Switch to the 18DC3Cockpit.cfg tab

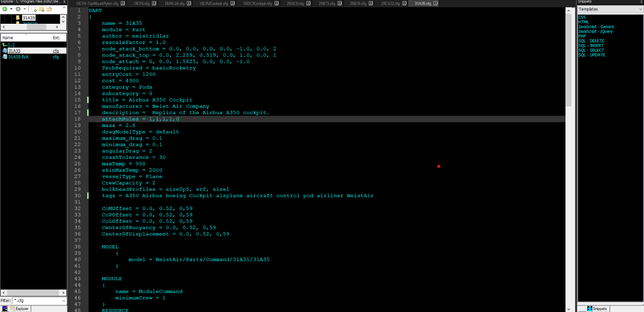pyautogui.click(x=257, y=4)
